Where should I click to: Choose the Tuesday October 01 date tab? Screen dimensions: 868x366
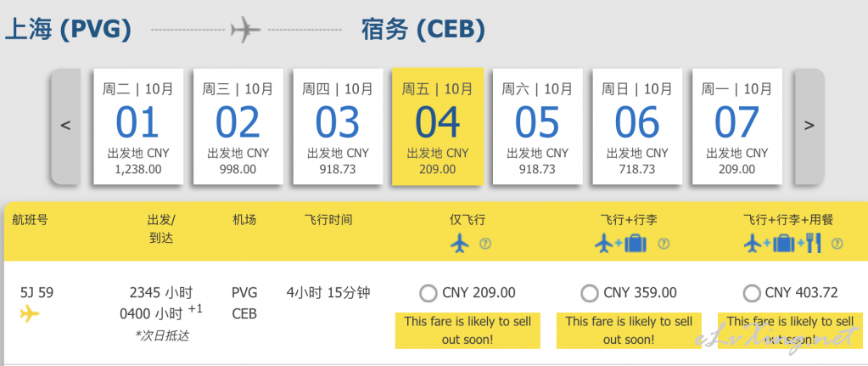pos(137,127)
